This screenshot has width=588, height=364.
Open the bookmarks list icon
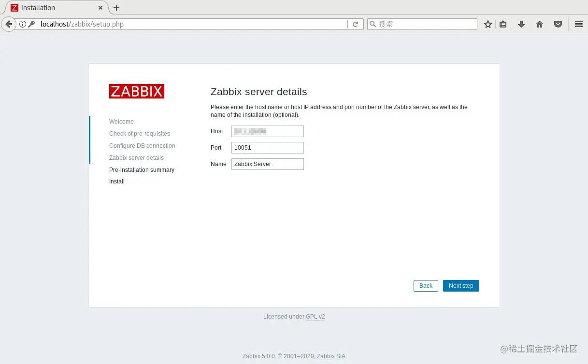pos(503,24)
